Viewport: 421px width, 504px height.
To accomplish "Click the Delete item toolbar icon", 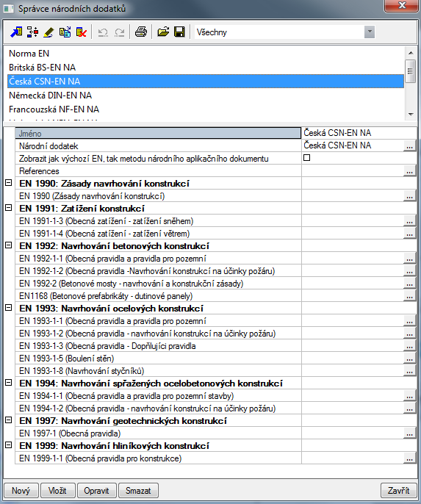I will 82,32.
